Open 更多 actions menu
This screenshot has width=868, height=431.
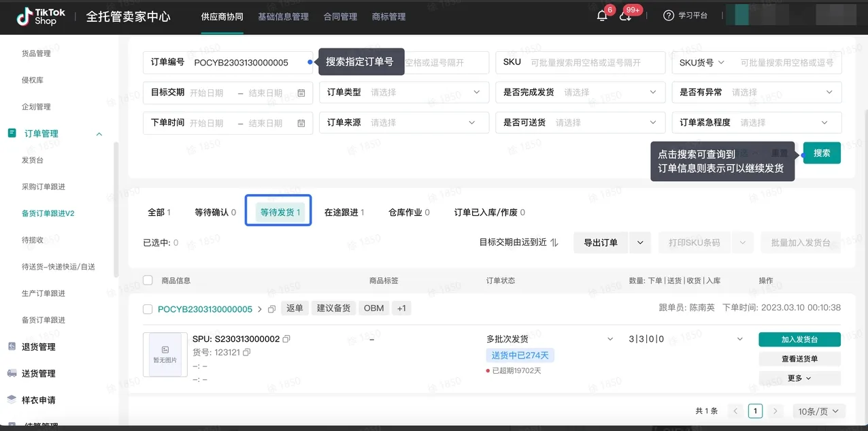tap(799, 378)
